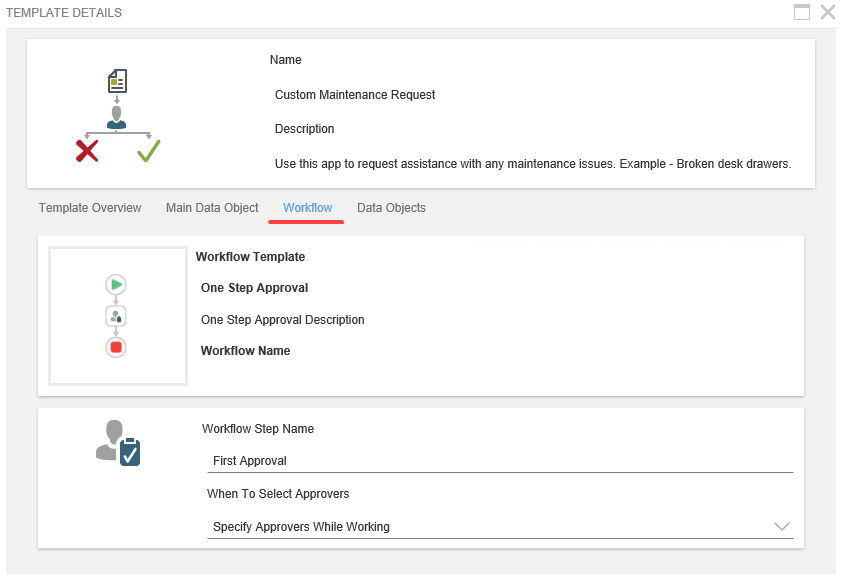
Task: Click the green play start workflow icon
Action: [x=116, y=285]
